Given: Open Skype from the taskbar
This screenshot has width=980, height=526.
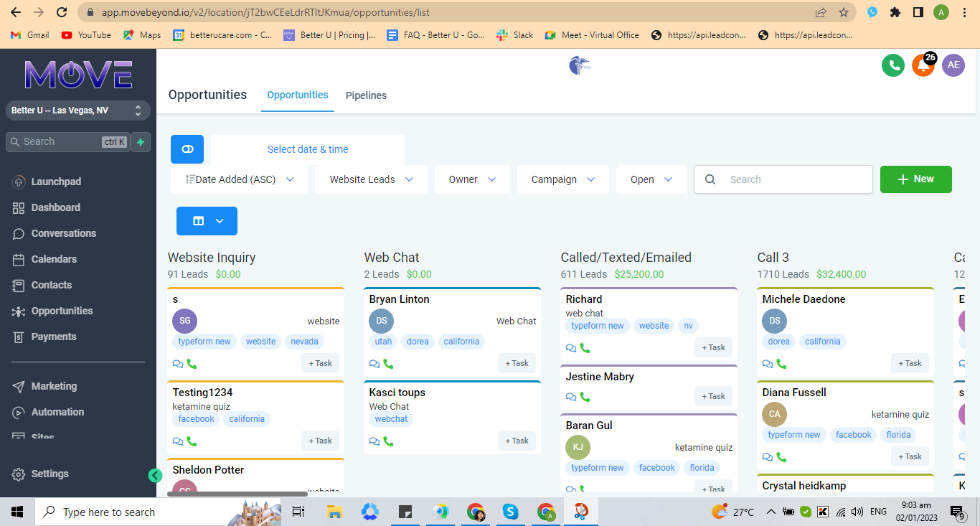Looking at the screenshot, I should click(x=511, y=512).
